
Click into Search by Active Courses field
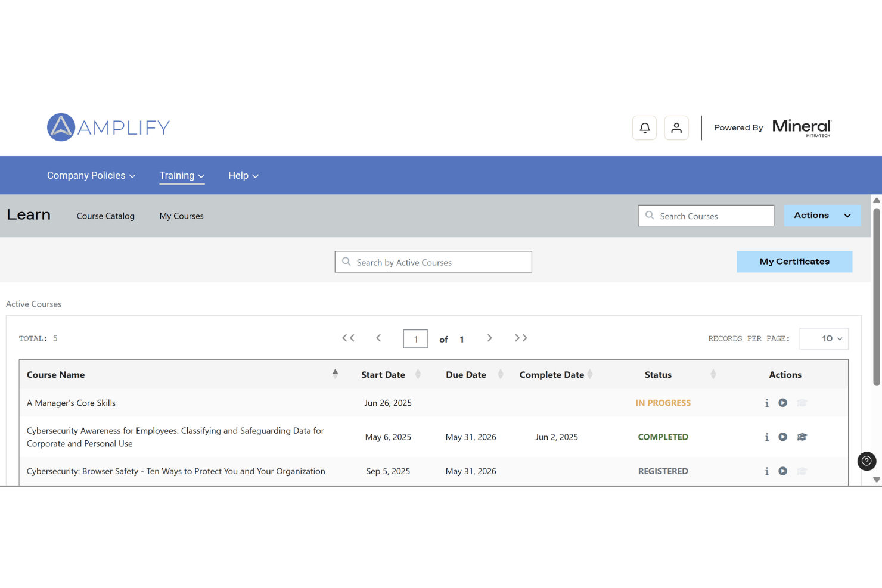[x=433, y=262]
